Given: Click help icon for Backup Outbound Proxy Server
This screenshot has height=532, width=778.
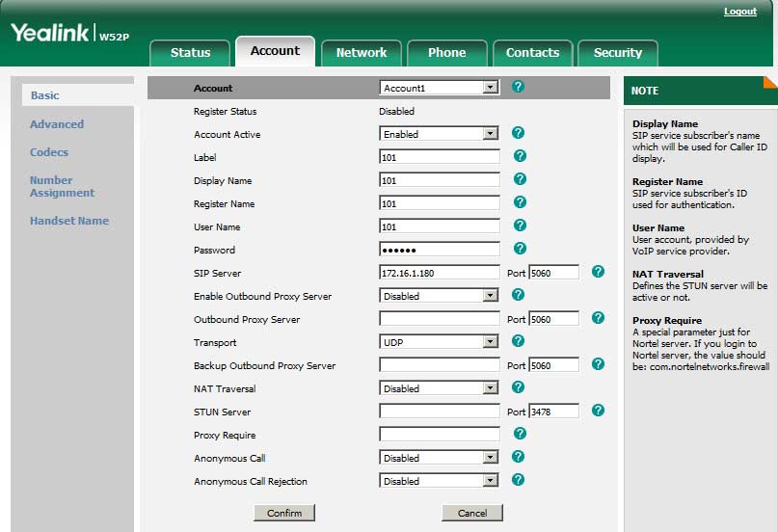Looking at the screenshot, I should (x=598, y=364).
